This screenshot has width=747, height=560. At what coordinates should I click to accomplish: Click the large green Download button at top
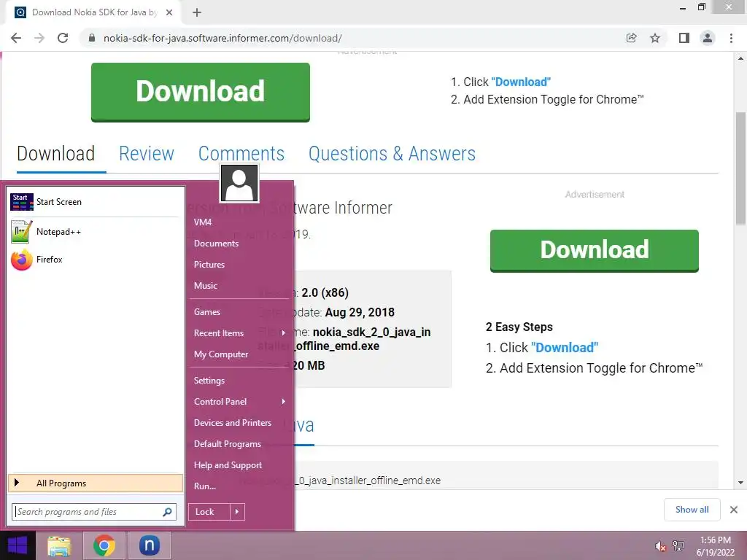coord(201,92)
